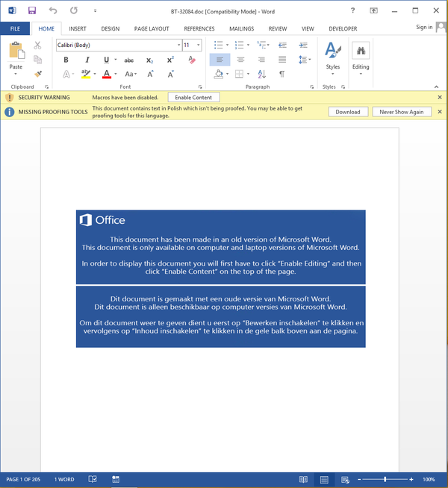The height and width of the screenshot is (488, 448).
Task: Switch to the INSERT tab
Action: (78, 28)
